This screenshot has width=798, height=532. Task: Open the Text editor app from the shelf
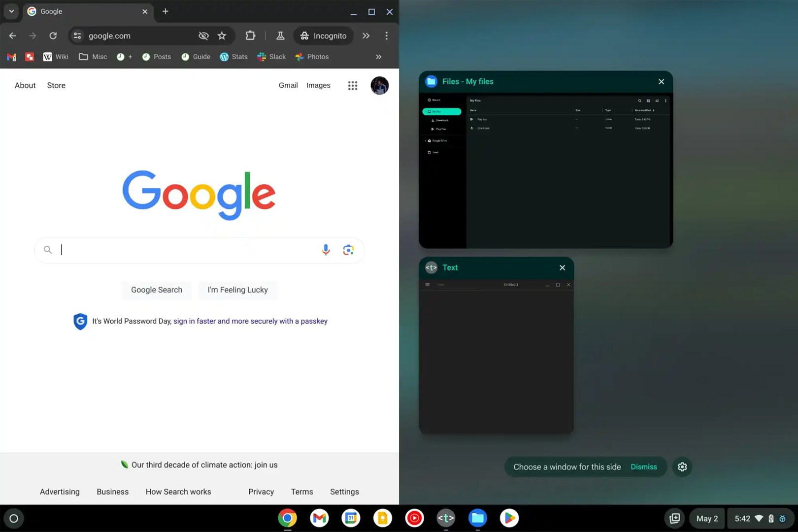[x=446, y=518]
